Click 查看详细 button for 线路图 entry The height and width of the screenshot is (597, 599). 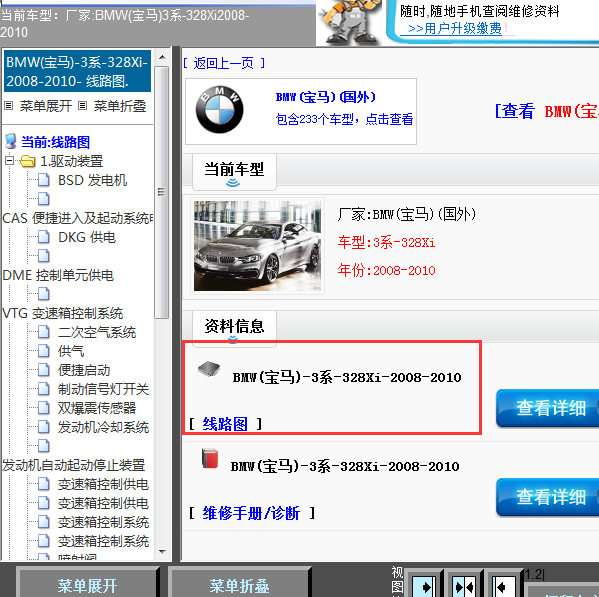click(x=548, y=408)
